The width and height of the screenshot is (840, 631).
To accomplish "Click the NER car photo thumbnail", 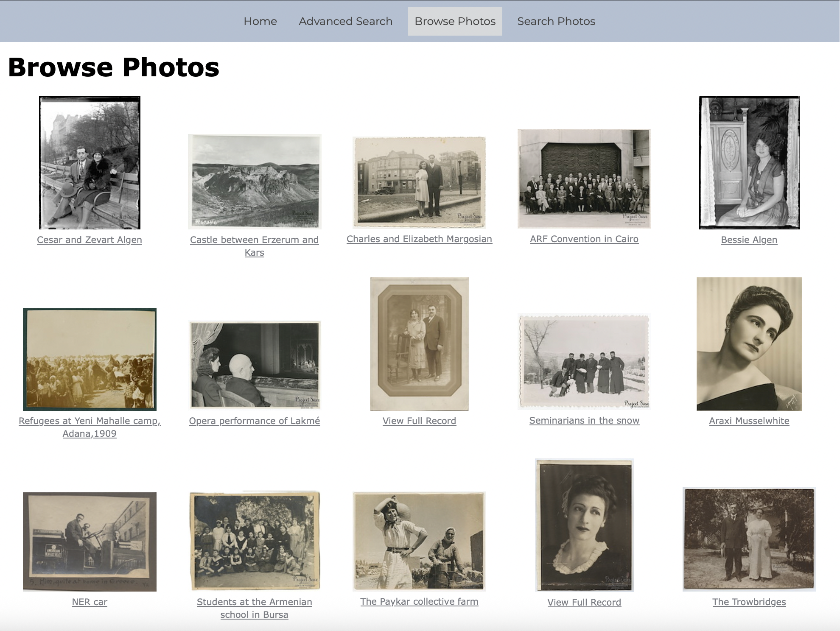I will (x=90, y=542).
